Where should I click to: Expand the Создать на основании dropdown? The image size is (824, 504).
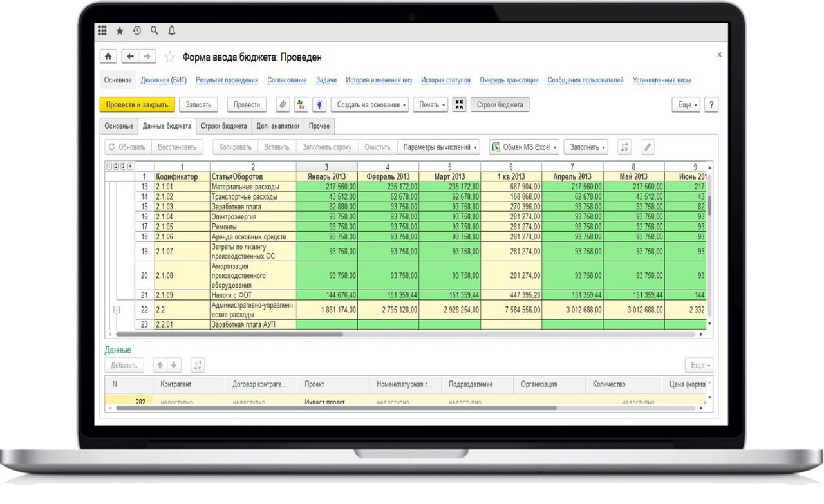(373, 105)
